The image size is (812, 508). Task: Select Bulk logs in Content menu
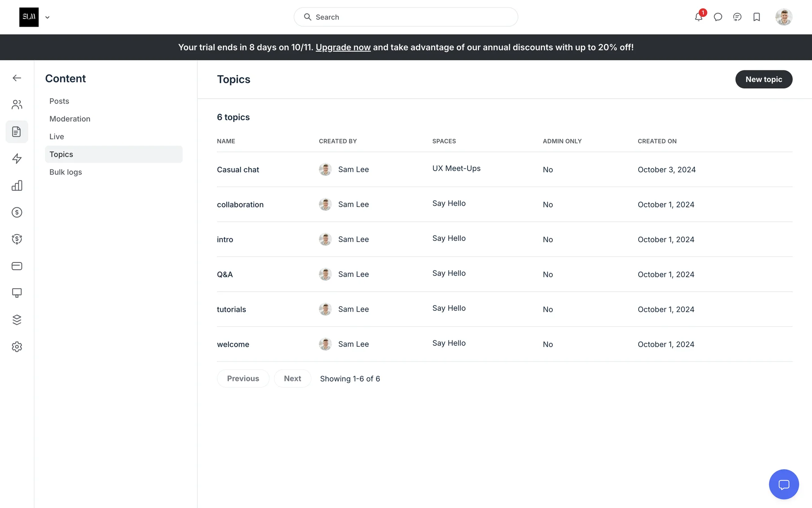pos(66,172)
